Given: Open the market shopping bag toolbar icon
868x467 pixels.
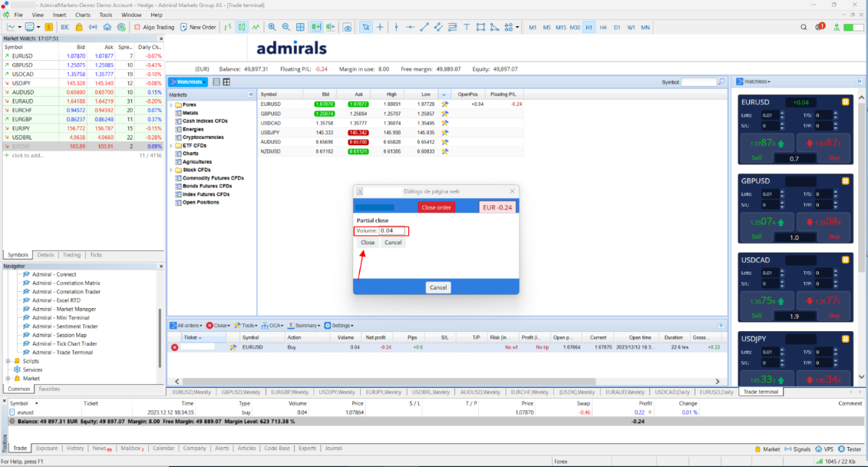Looking at the screenshot, I should click(x=79, y=27).
